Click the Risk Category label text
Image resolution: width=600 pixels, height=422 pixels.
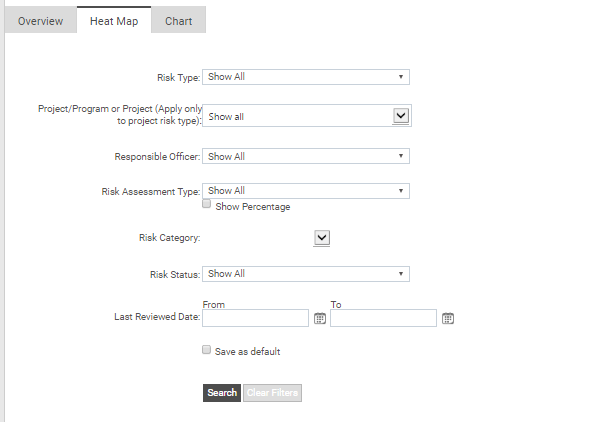[169, 238]
